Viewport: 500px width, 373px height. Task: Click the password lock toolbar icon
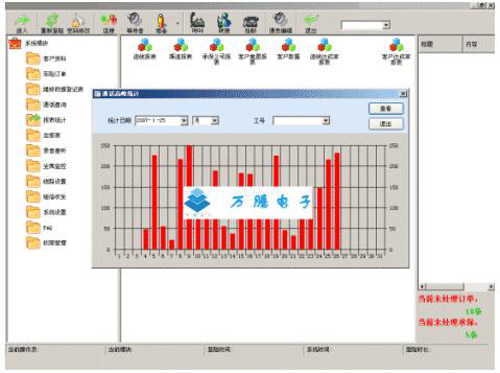click(x=78, y=21)
